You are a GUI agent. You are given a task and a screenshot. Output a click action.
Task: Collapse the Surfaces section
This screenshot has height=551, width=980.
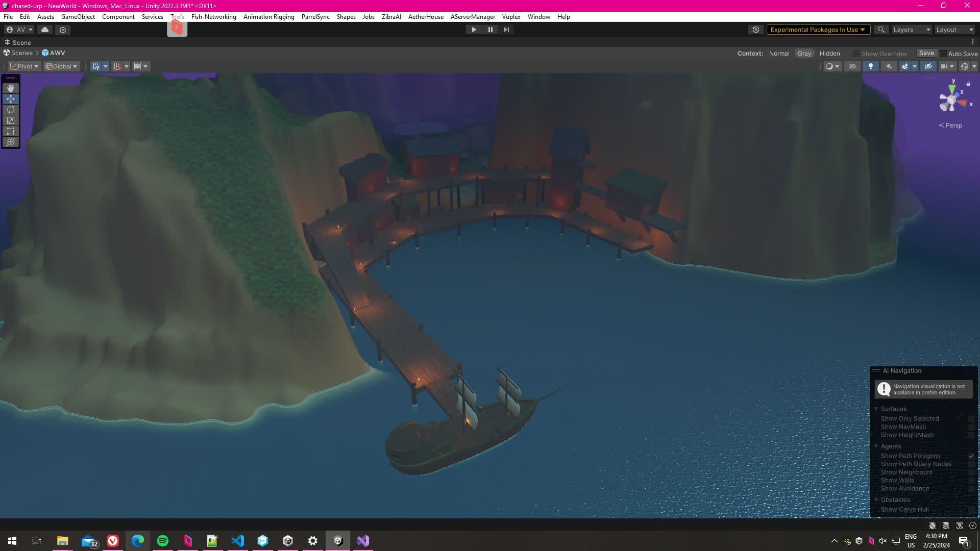pyautogui.click(x=876, y=409)
